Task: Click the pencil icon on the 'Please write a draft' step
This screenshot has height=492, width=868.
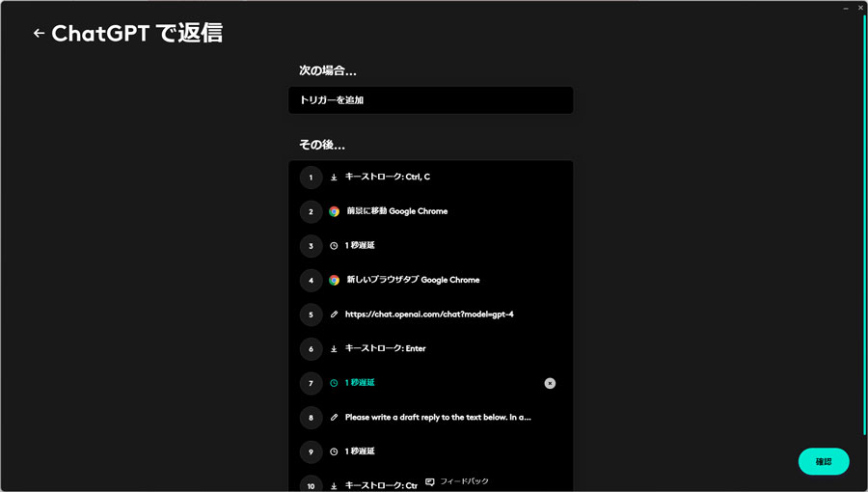Action: click(334, 418)
